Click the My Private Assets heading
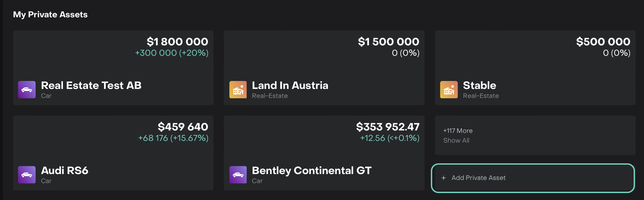Image resolution: width=644 pixels, height=200 pixels. pyautogui.click(x=50, y=15)
